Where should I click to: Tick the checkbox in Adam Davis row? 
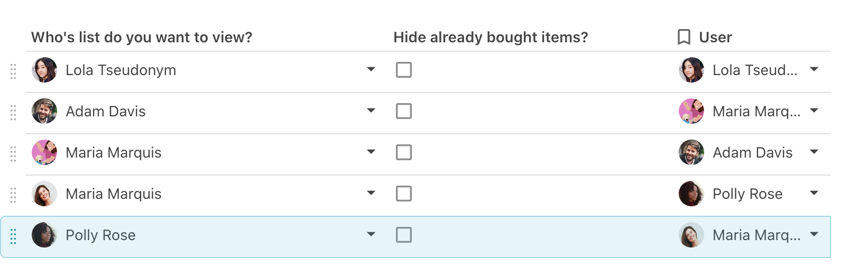[404, 111]
